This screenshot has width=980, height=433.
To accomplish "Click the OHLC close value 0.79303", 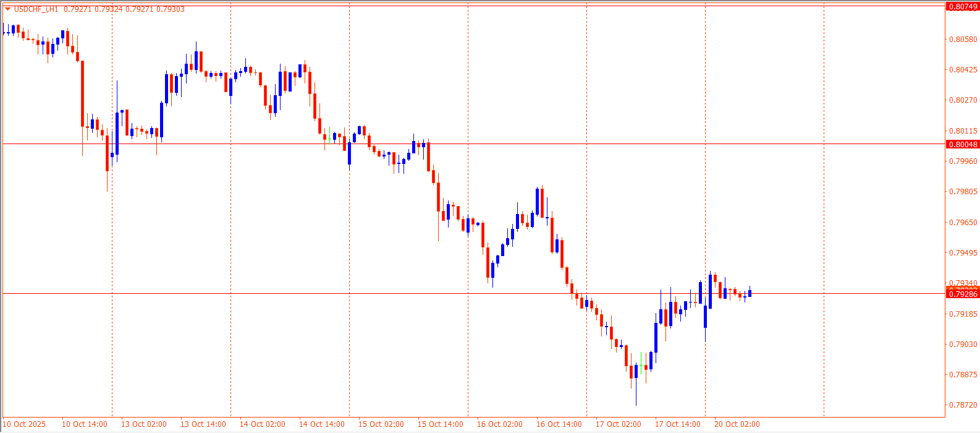I will click(171, 9).
